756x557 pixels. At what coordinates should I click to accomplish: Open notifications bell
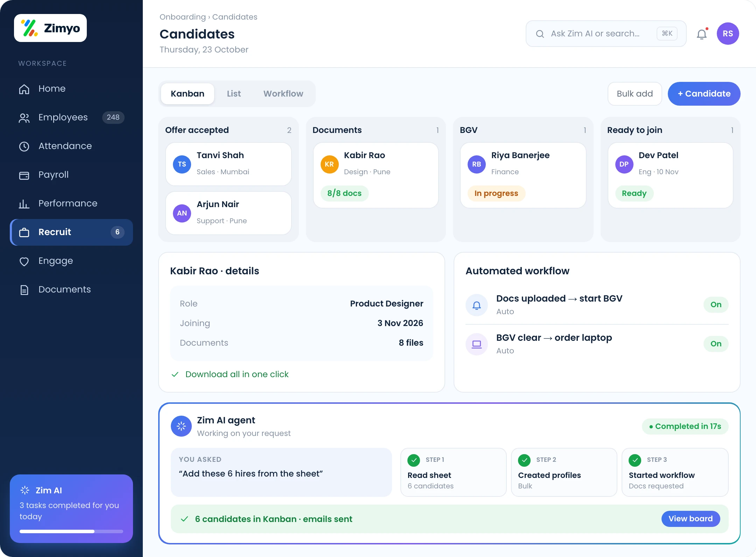click(702, 34)
